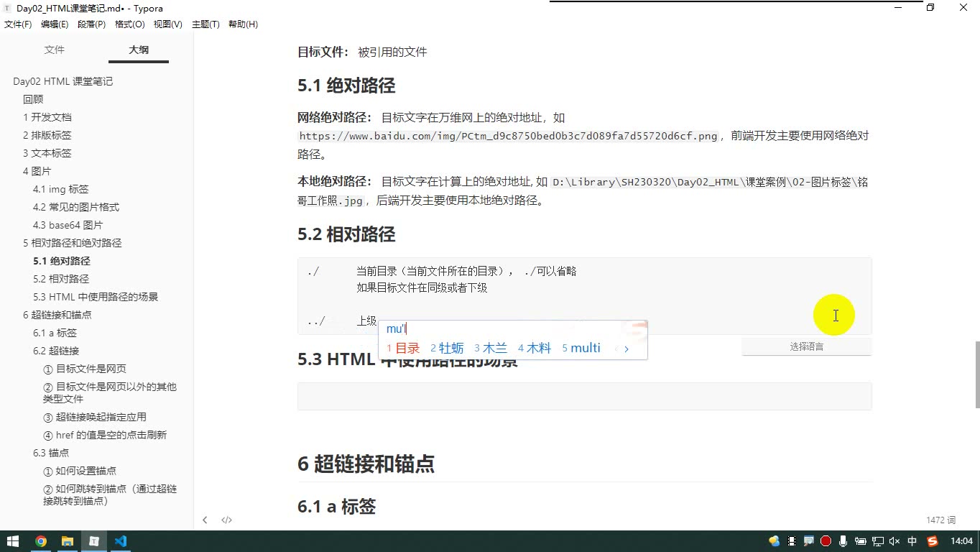Open the Sogou input method tray icon
The image size is (980, 552).
click(933, 541)
